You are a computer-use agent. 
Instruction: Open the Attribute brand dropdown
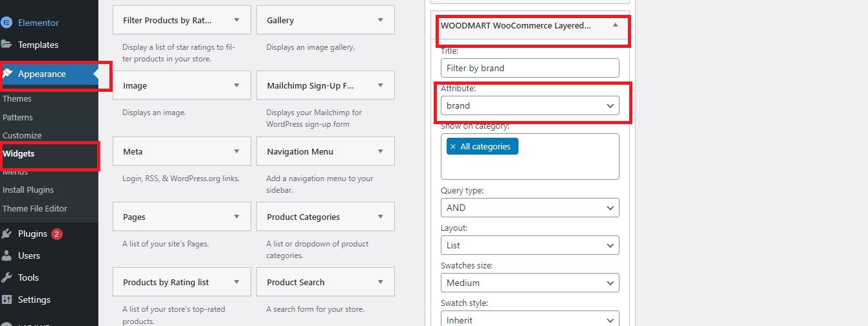click(530, 105)
